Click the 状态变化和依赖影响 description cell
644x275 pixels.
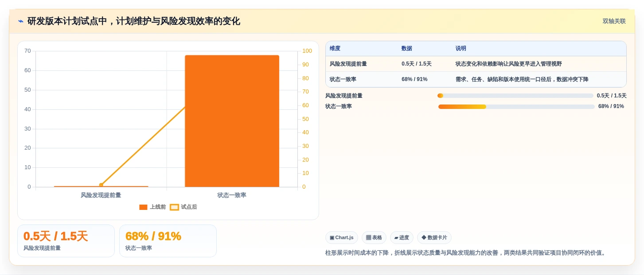click(508, 64)
